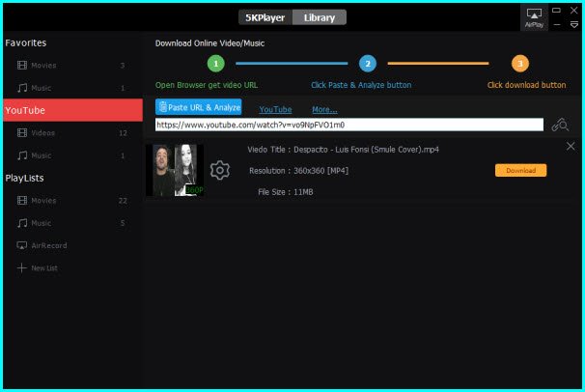Click the Viedo Title Despacito text
The image size is (585, 392).
(x=343, y=150)
